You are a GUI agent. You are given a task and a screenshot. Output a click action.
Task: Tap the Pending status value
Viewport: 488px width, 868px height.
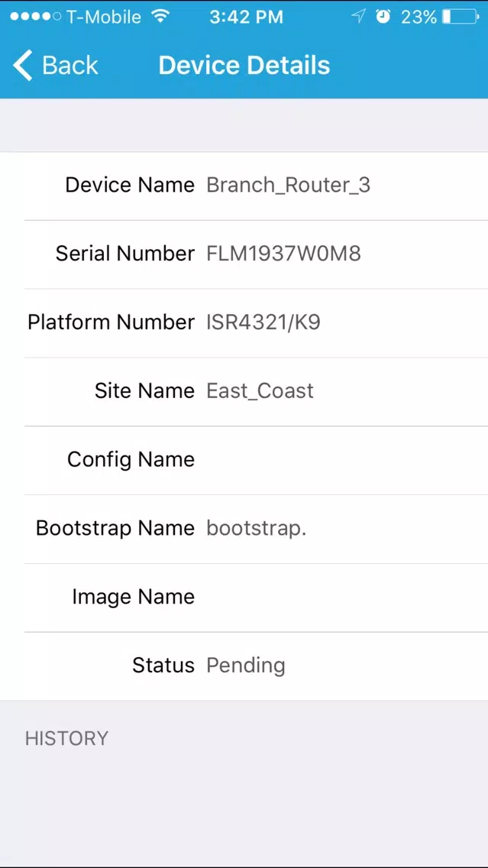coord(246,666)
